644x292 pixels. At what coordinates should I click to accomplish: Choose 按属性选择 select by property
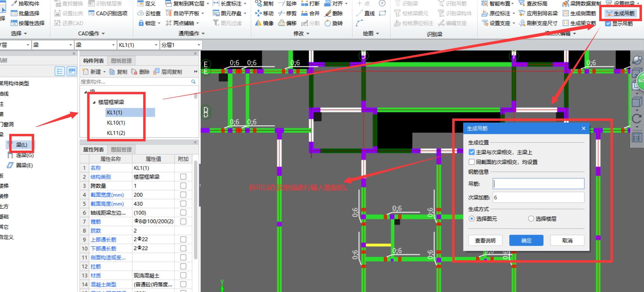point(27,23)
